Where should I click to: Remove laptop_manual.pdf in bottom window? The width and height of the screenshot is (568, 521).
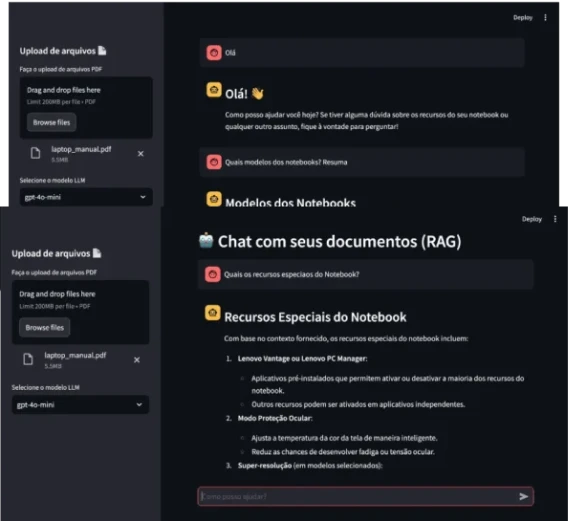click(x=137, y=360)
